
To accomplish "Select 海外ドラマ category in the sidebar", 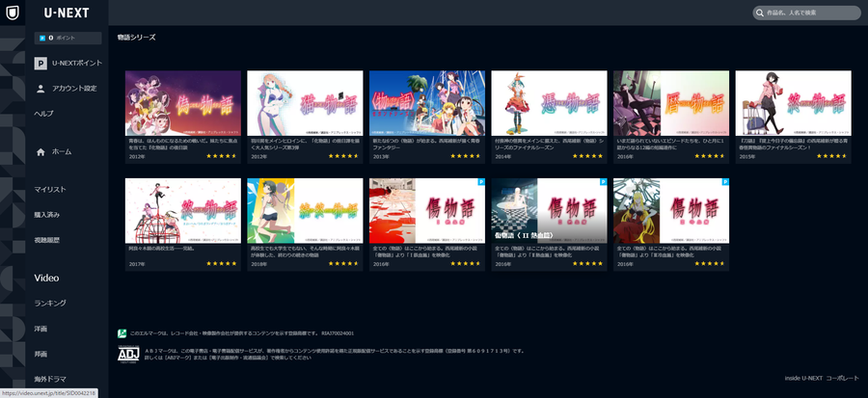I will pyautogui.click(x=50, y=379).
